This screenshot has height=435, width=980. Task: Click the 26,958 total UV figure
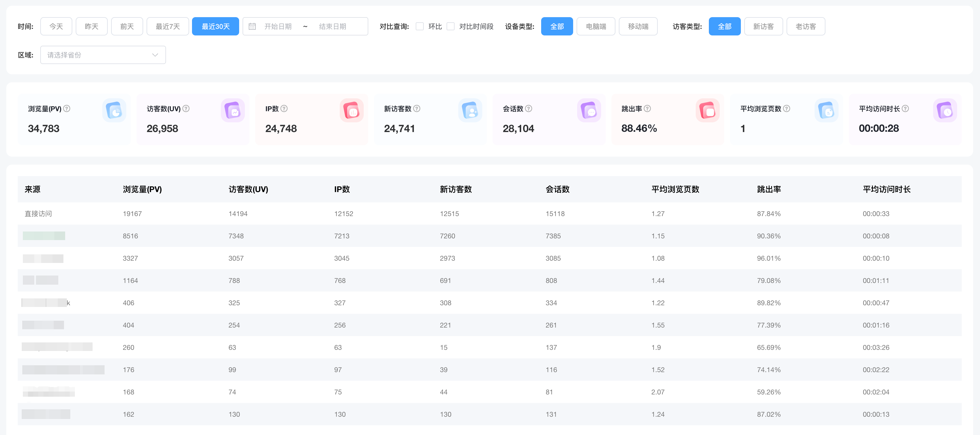(163, 129)
